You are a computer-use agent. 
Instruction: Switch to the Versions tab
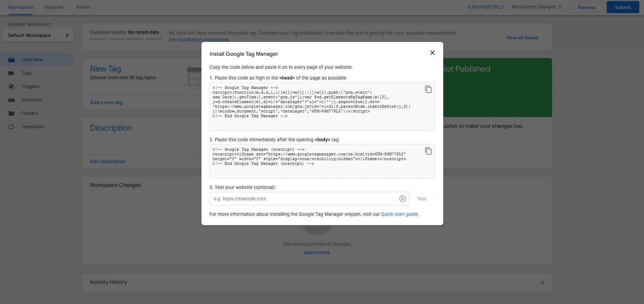(53, 7)
